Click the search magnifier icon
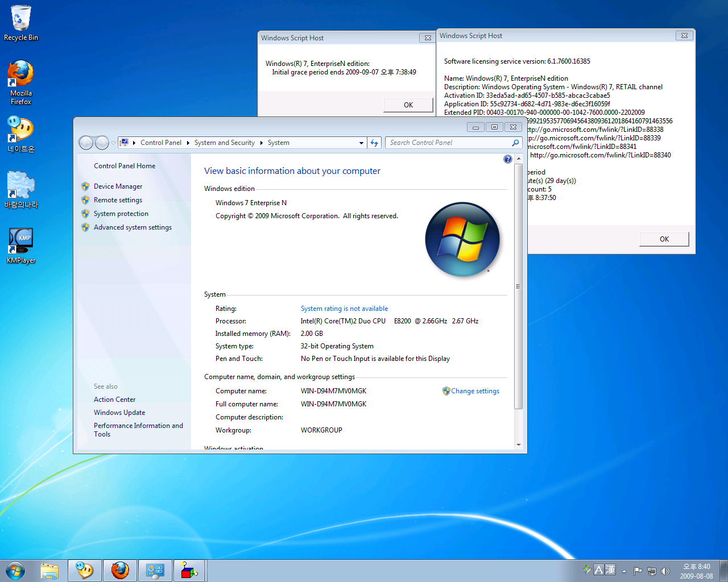 515,143
